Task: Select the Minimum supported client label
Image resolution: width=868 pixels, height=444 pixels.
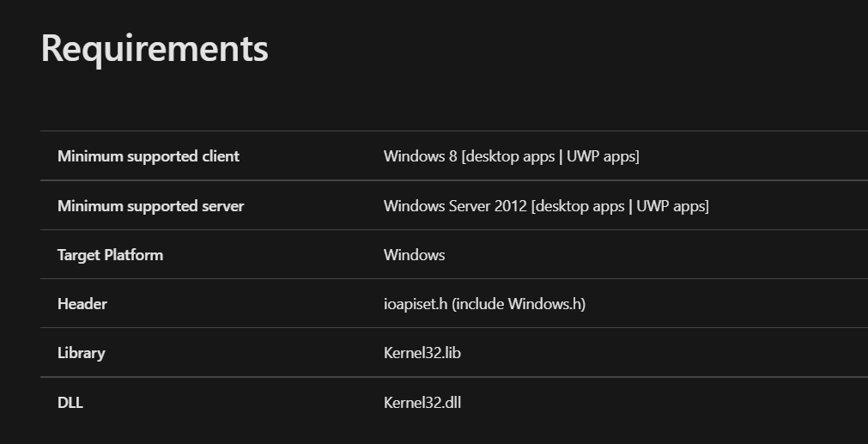Action: coord(148,156)
